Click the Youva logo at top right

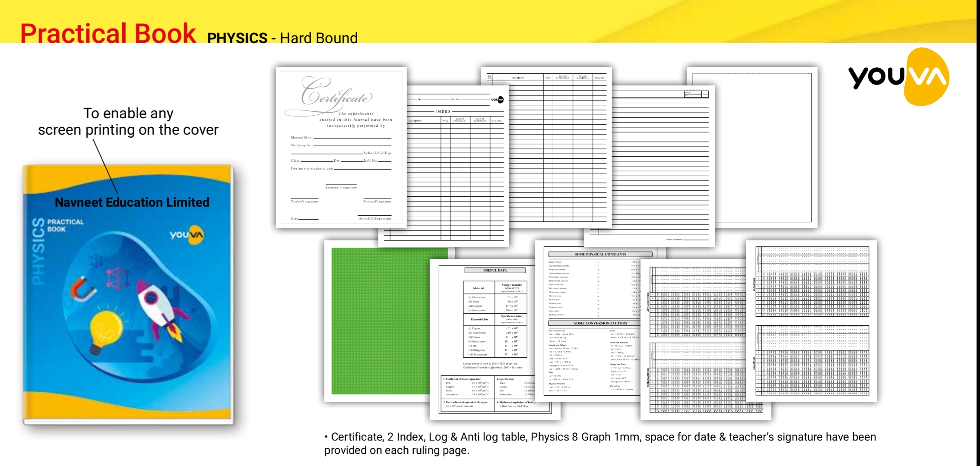[x=899, y=77]
